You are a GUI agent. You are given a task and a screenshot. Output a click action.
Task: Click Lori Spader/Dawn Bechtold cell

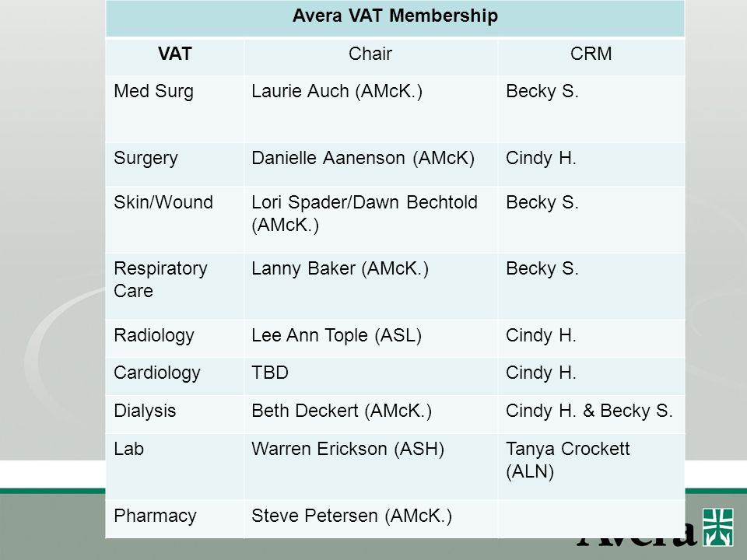coord(364,213)
